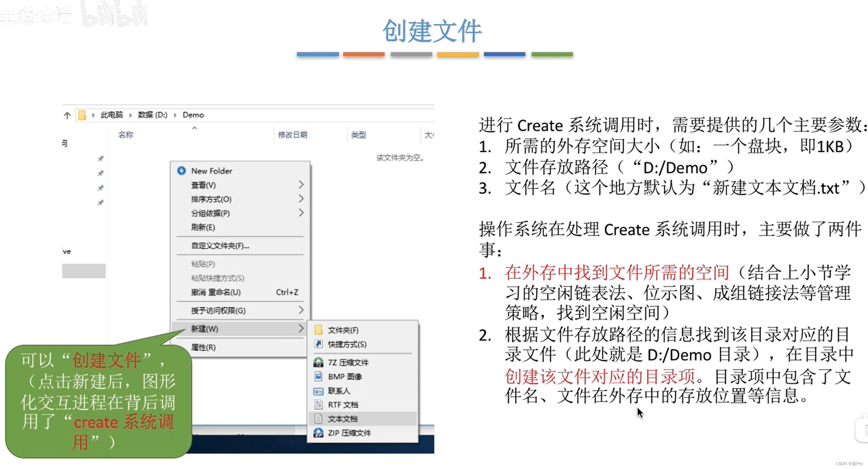Click the slide title 创建文件
868x469 pixels.
[432, 31]
